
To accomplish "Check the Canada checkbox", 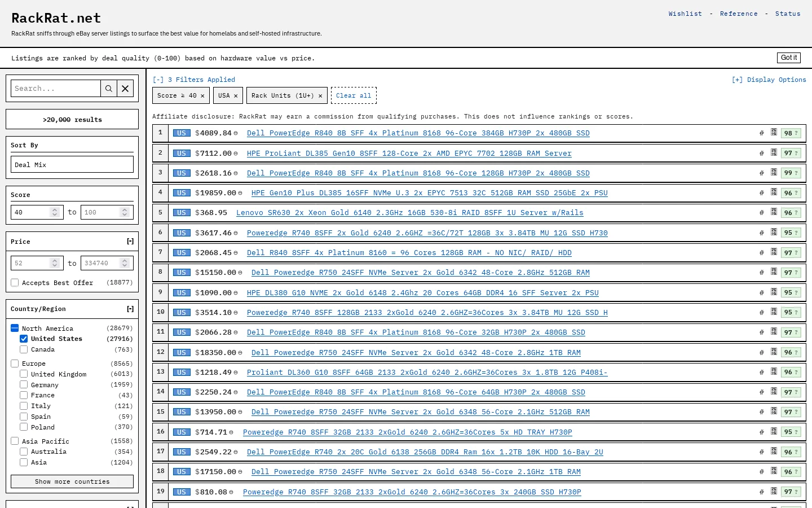I will (24, 349).
